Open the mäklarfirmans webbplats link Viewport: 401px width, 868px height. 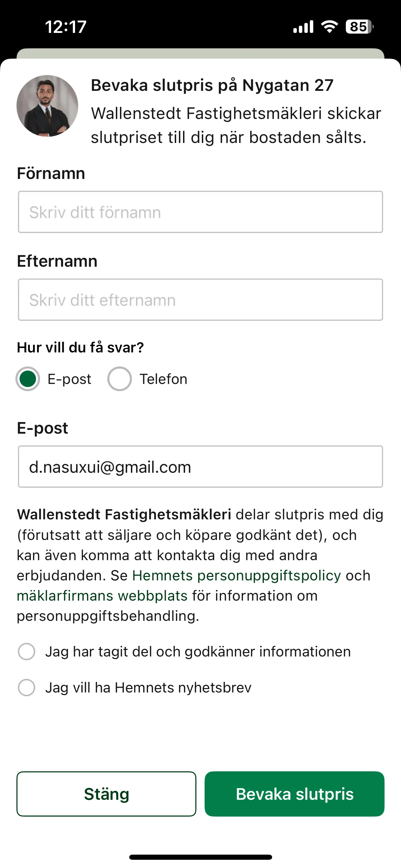tap(102, 596)
